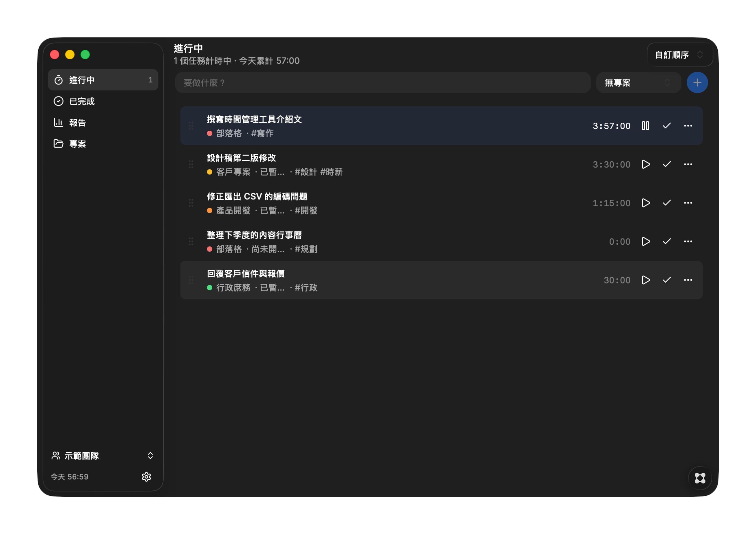
Task: Click the #開發 tag
Action: point(306,210)
